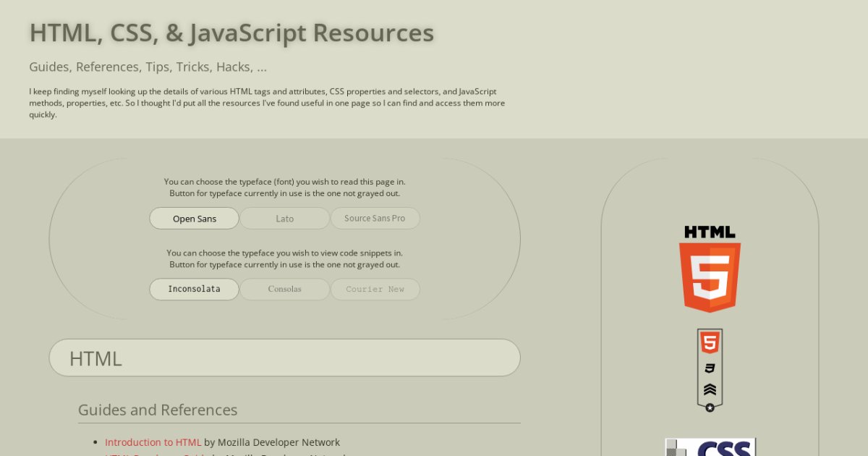Click the page title HTML, CSS, & JavaScript Resources
This screenshot has width=868, height=456.
coord(231,33)
